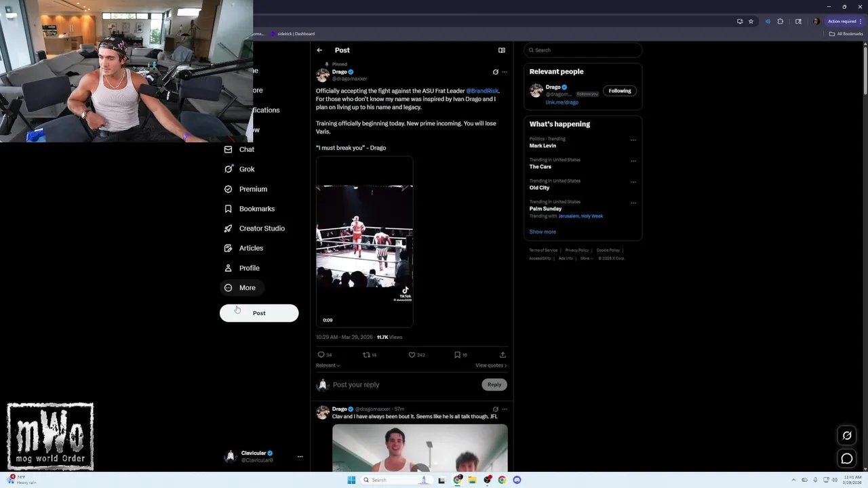Open options for The Cars trend
This screenshot has height=488, width=868.
[x=633, y=161]
